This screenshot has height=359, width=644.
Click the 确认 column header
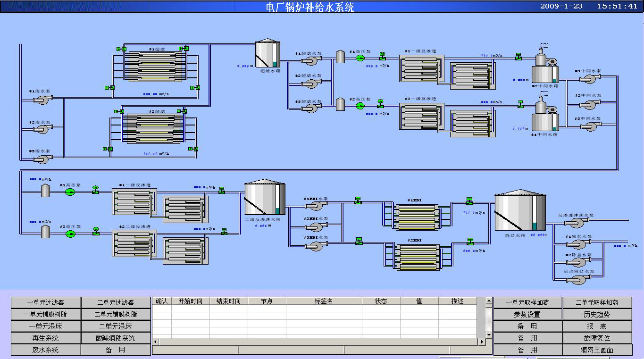[161, 301]
